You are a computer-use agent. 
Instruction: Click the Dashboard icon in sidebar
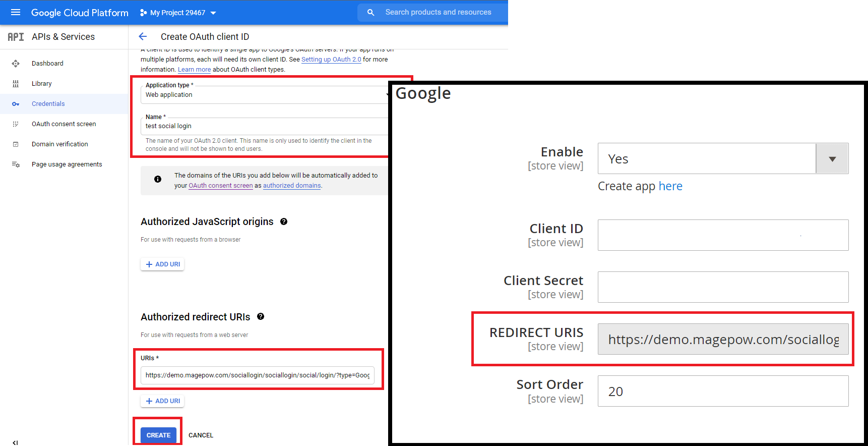(x=16, y=64)
